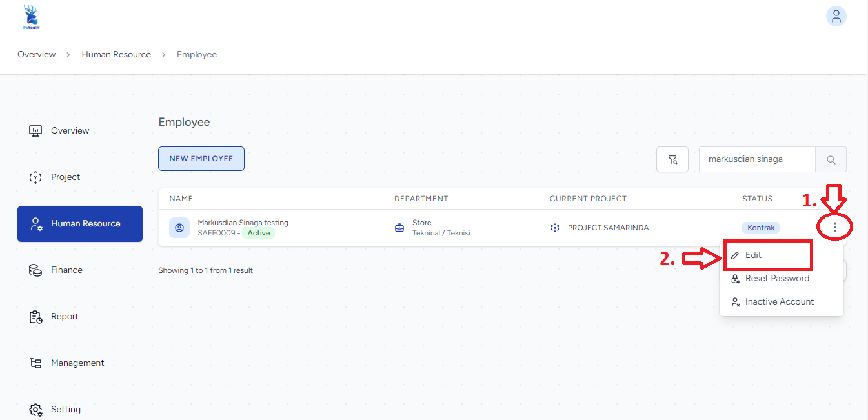This screenshot has height=420, width=868.
Task: Click the Store department briefcase icon
Action: click(x=399, y=228)
